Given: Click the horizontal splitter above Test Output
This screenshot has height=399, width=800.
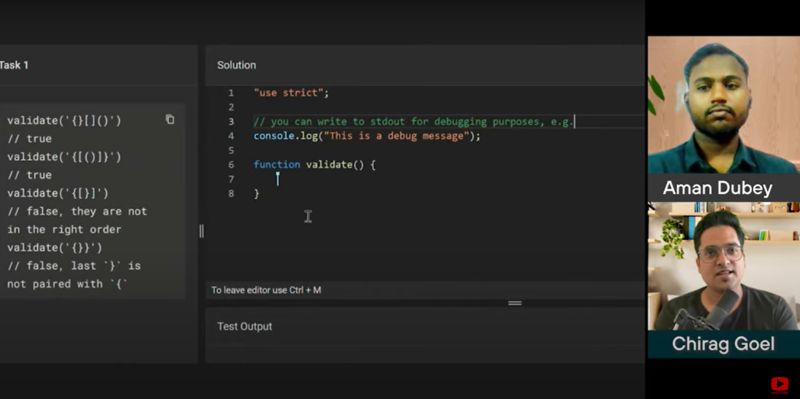Looking at the screenshot, I should (515, 303).
